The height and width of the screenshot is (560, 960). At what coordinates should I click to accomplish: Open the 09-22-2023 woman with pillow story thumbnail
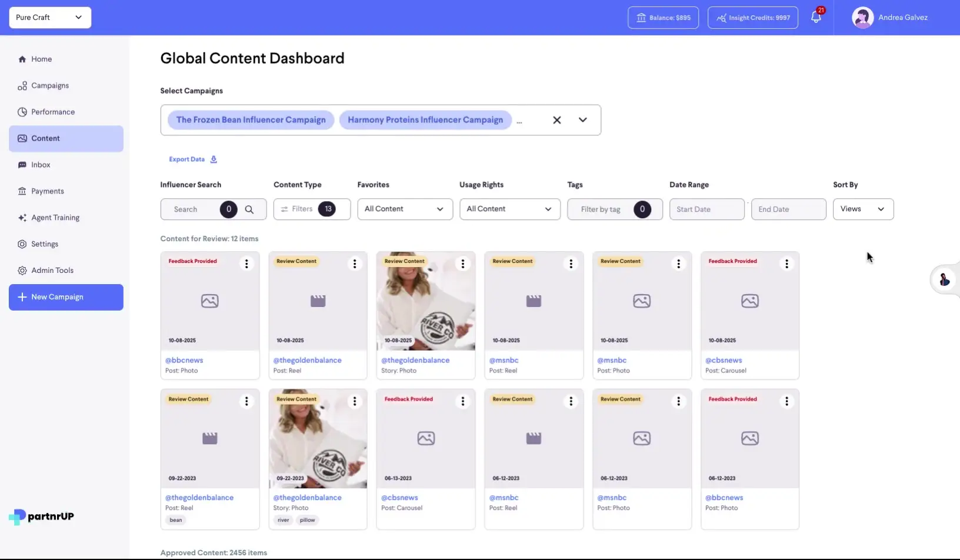click(318, 439)
